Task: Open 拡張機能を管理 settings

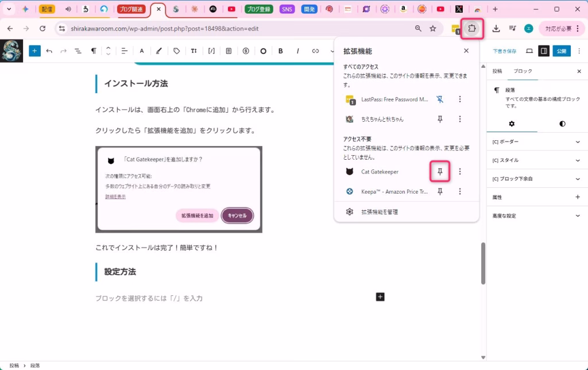Action: point(379,212)
